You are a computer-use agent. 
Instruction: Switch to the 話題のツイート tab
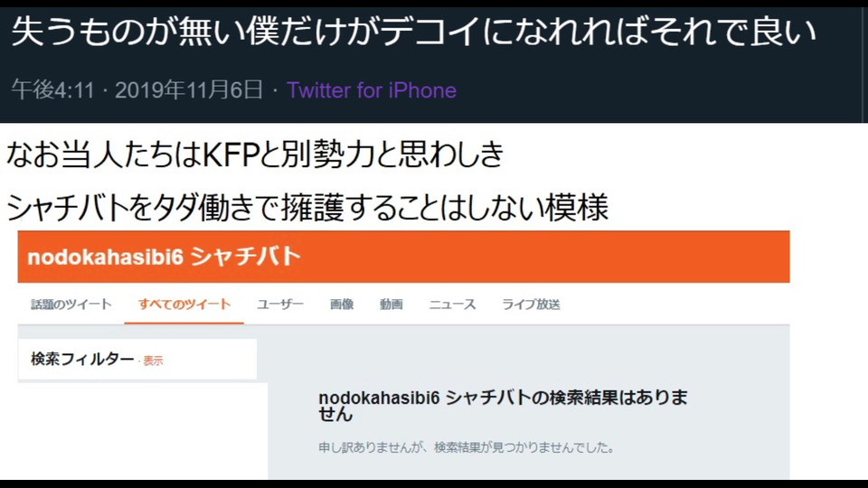[x=71, y=305]
